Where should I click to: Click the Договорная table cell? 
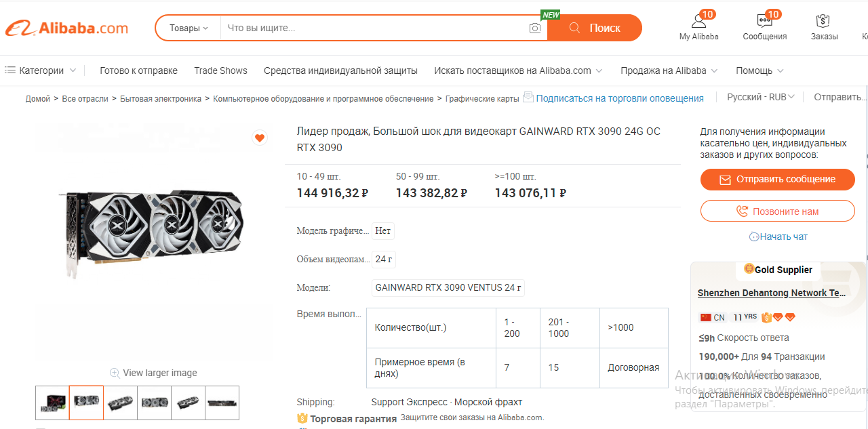pyautogui.click(x=633, y=367)
